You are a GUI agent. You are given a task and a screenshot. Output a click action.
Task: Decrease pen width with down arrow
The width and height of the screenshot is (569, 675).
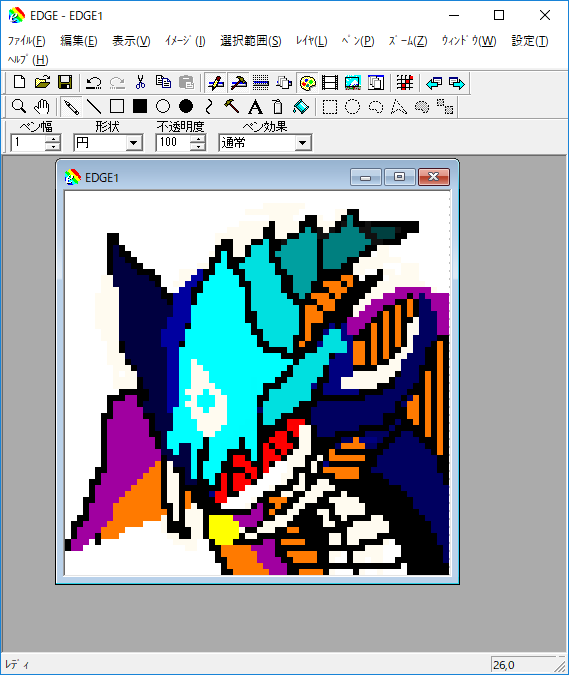click(53, 146)
